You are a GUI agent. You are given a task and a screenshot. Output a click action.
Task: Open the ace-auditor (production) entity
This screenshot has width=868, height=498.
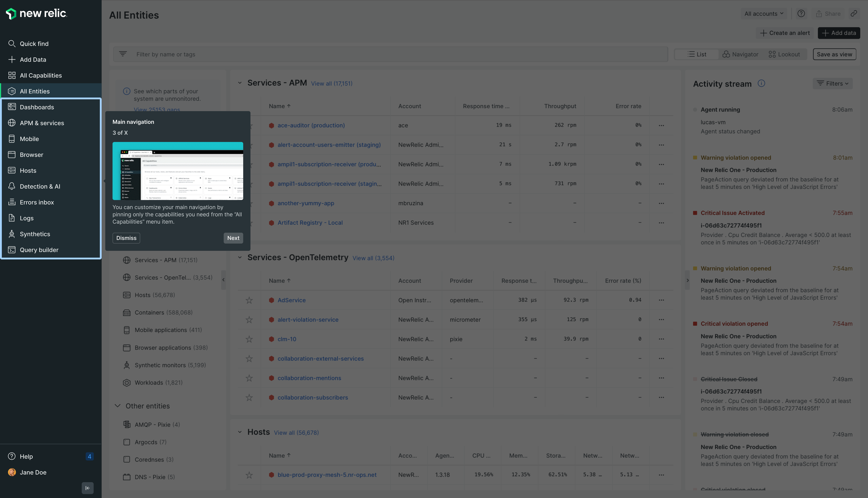tap(311, 125)
